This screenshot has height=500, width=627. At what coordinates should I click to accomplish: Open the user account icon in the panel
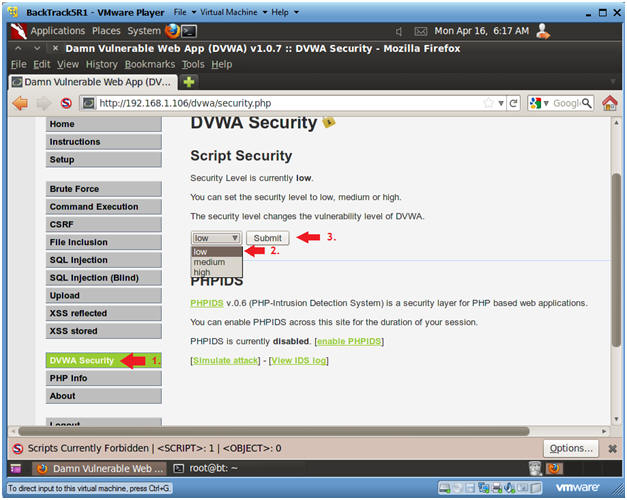point(543,31)
